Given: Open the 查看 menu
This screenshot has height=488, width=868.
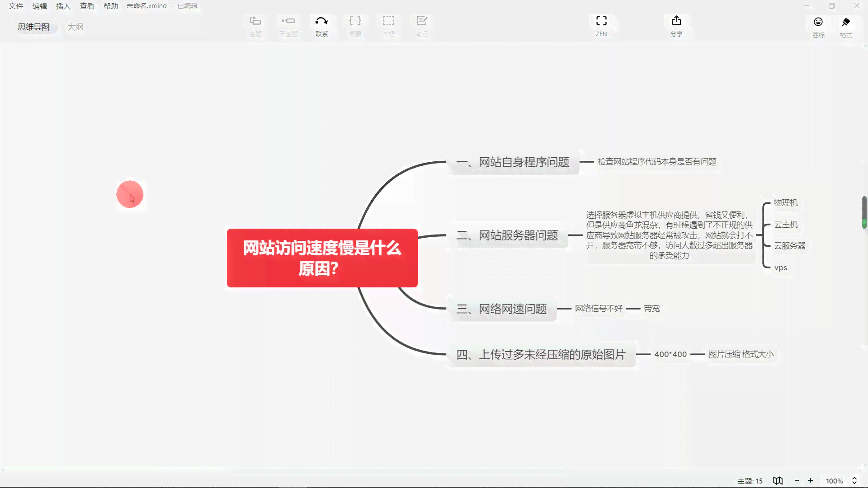Looking at the screenshot, I should [x=87, y=6].
